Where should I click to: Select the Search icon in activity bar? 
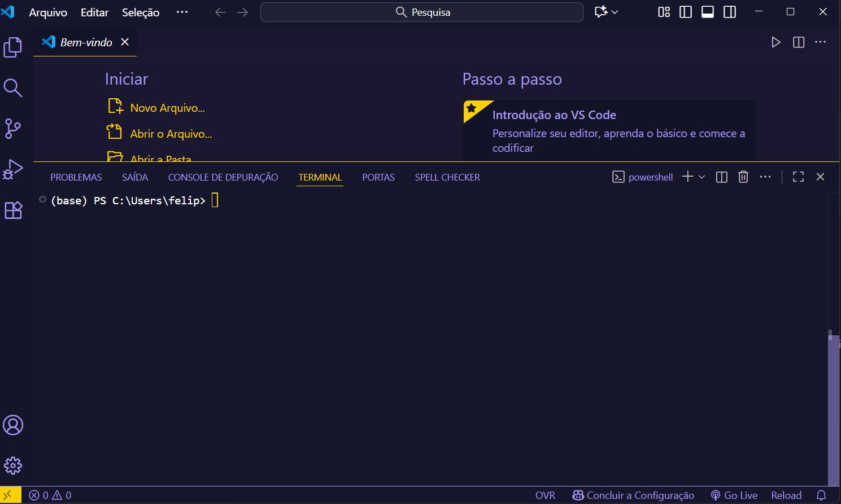[12, 88]
